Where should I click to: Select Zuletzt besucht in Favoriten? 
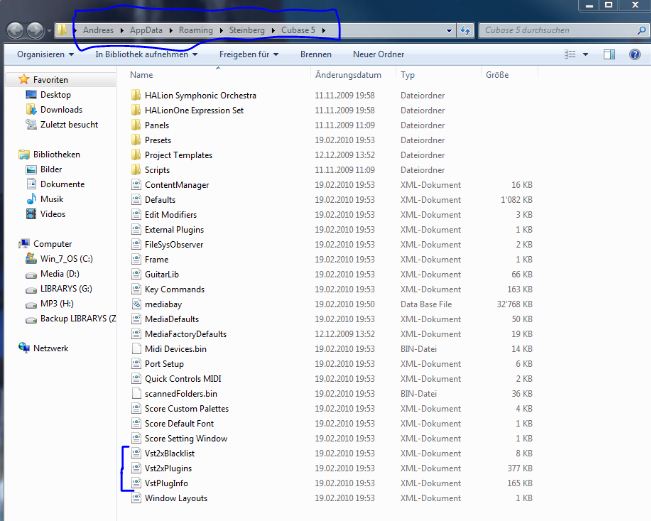click(69, 125)
